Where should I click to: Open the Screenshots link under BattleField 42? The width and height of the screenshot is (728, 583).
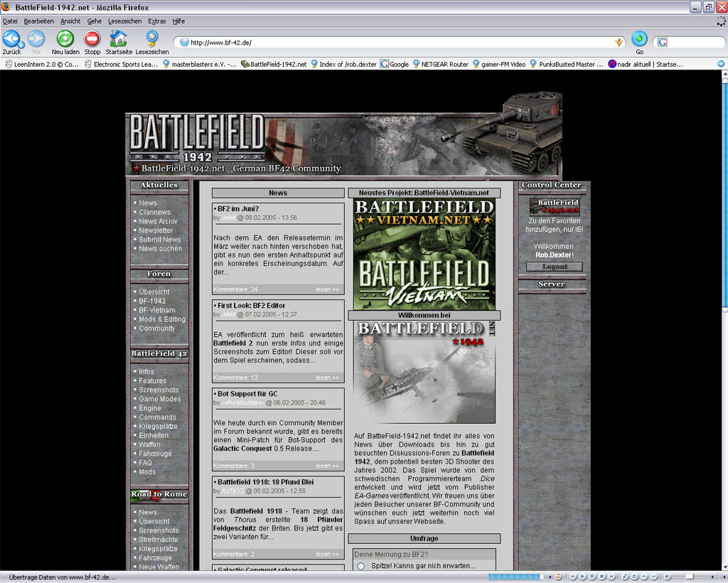coord(159,390)
